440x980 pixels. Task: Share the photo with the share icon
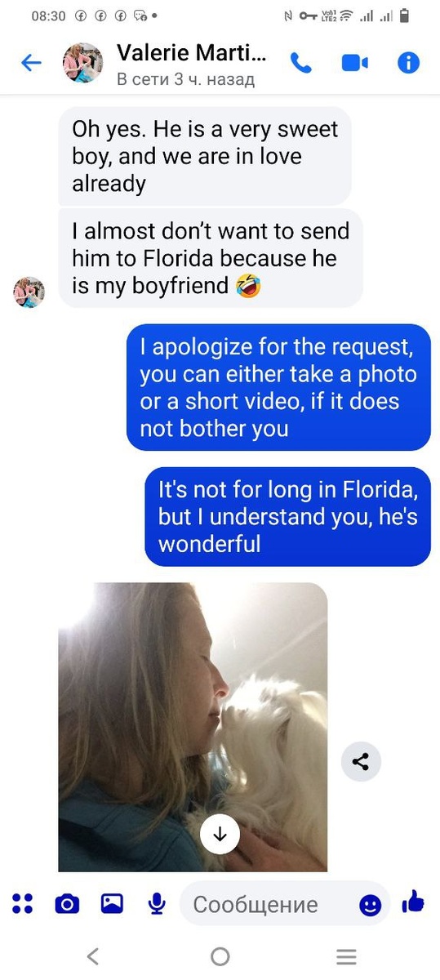(x=361, y=763)
